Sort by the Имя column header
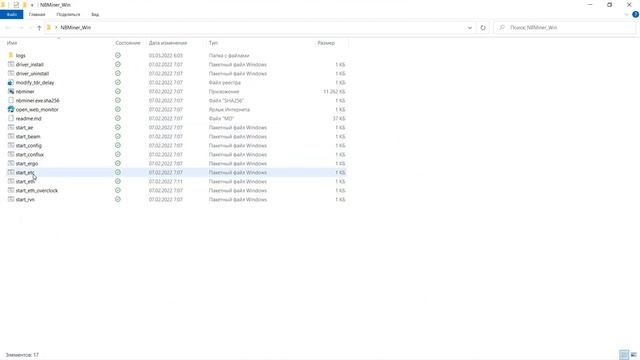 point(12,43)
